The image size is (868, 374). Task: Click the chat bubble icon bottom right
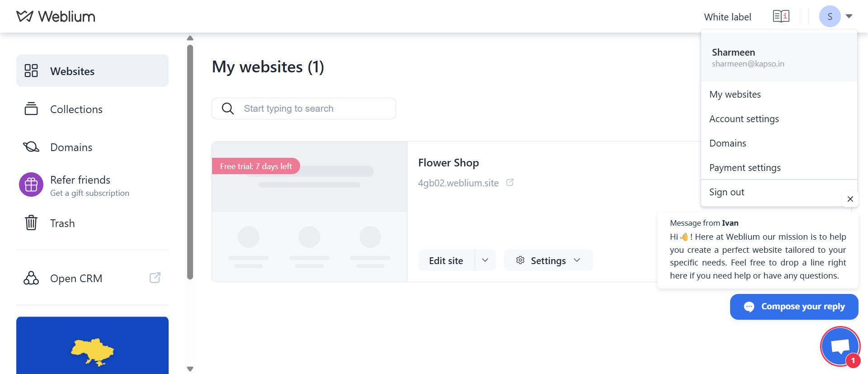(840, 346)
